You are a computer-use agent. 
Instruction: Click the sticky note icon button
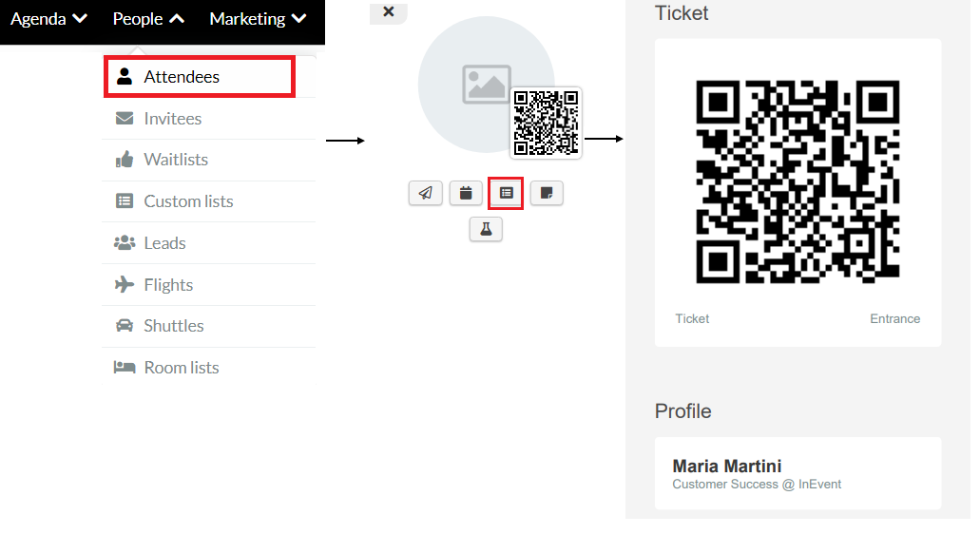click(547, 193)
